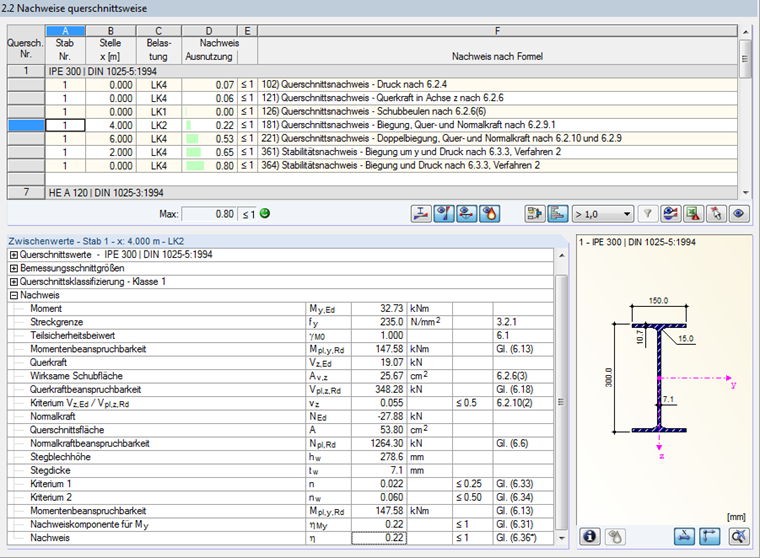The height and width of the screenshot is (558, 760).
Task: Click the cross-section info button
Action: (x=590, y=536)
